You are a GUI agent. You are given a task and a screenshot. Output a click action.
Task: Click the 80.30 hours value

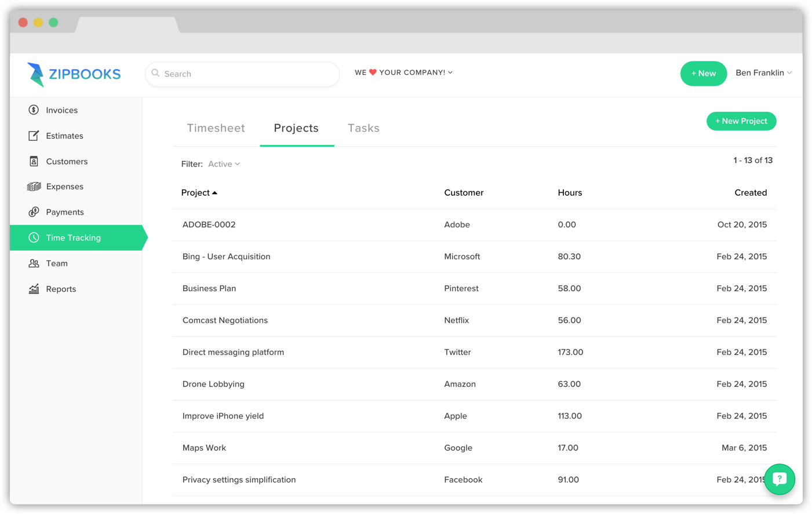[x=569, y=256]
